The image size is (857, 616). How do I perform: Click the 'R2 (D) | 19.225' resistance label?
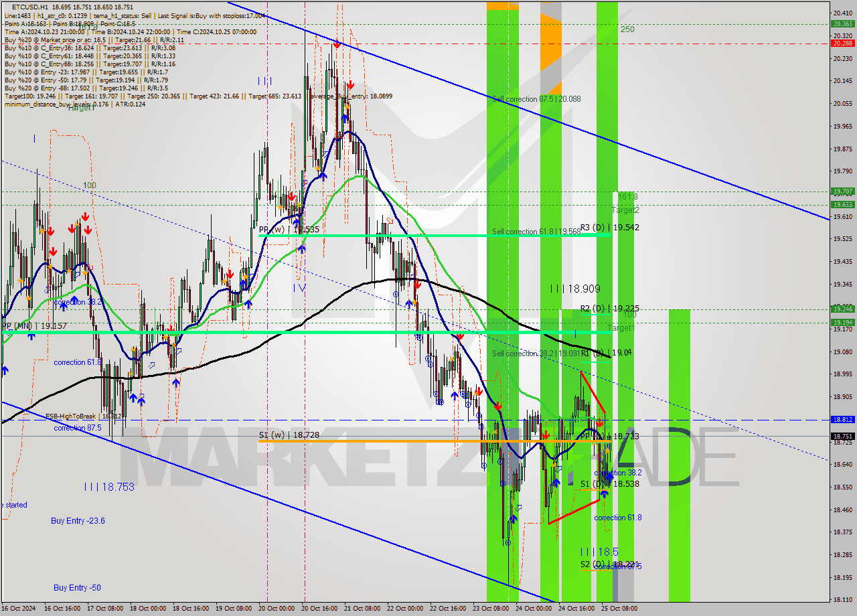tap(609, 309)
